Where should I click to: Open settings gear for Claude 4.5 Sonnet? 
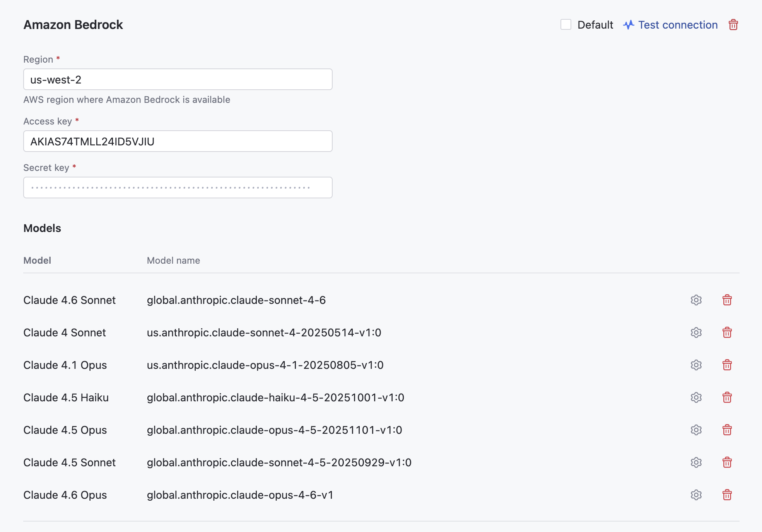point(696,462)
